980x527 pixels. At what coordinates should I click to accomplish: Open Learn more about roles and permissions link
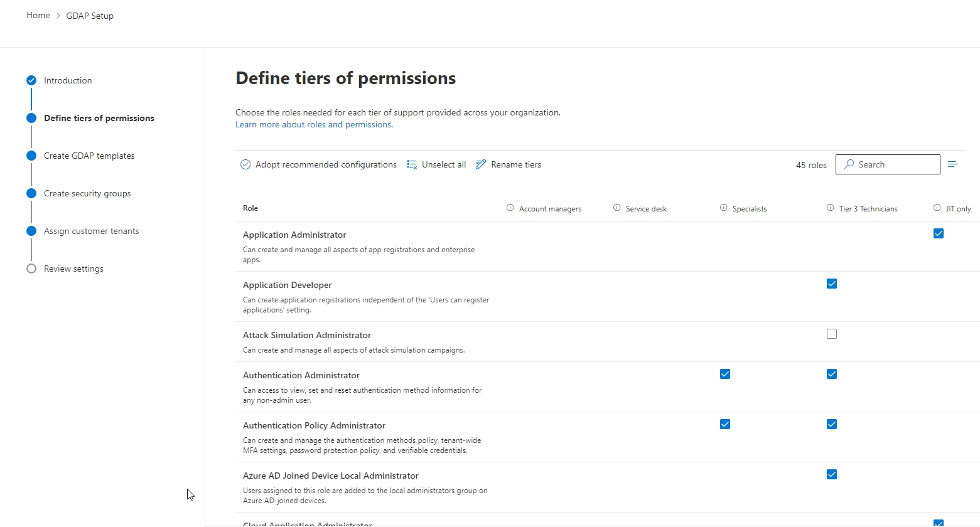coord(314,124)
